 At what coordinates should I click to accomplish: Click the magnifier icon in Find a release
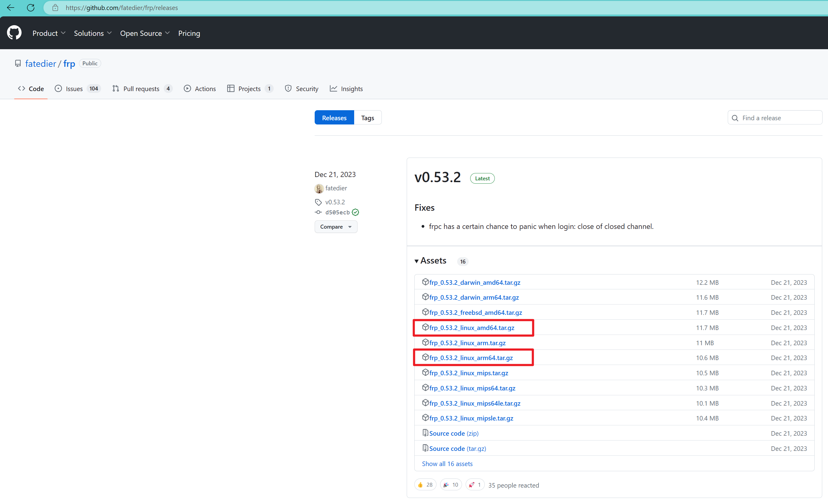coord(735,118)
